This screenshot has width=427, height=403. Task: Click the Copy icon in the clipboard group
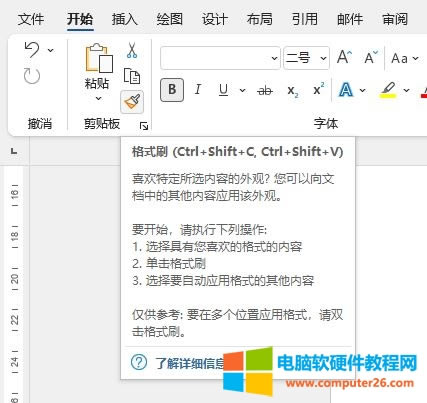(132, 76)
